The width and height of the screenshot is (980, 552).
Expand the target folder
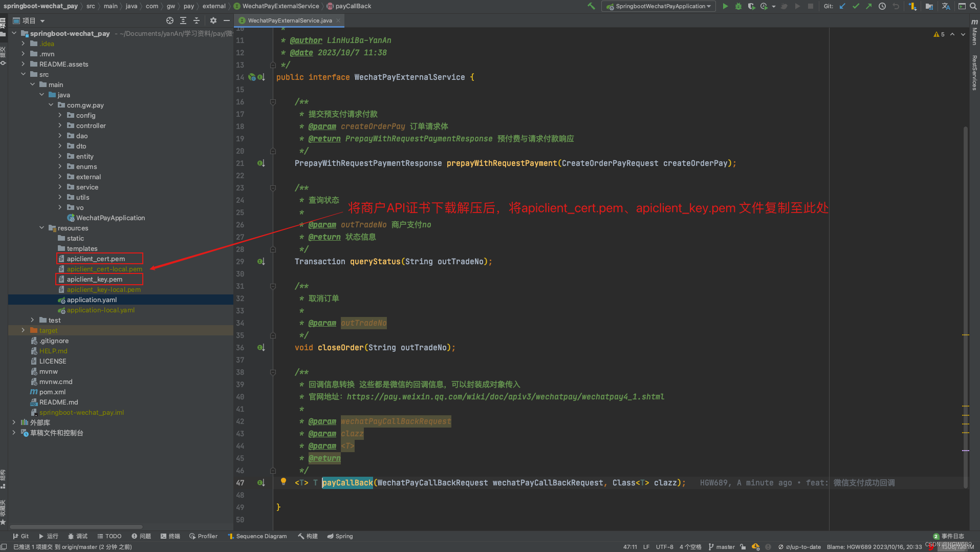point(23,330)
